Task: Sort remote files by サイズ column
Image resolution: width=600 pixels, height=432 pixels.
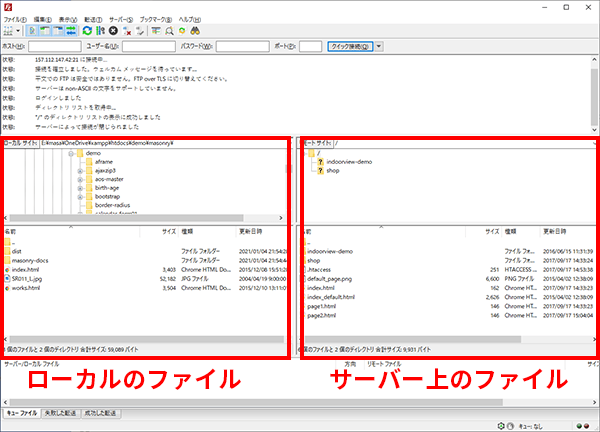Action: click(x=483, y=231)
